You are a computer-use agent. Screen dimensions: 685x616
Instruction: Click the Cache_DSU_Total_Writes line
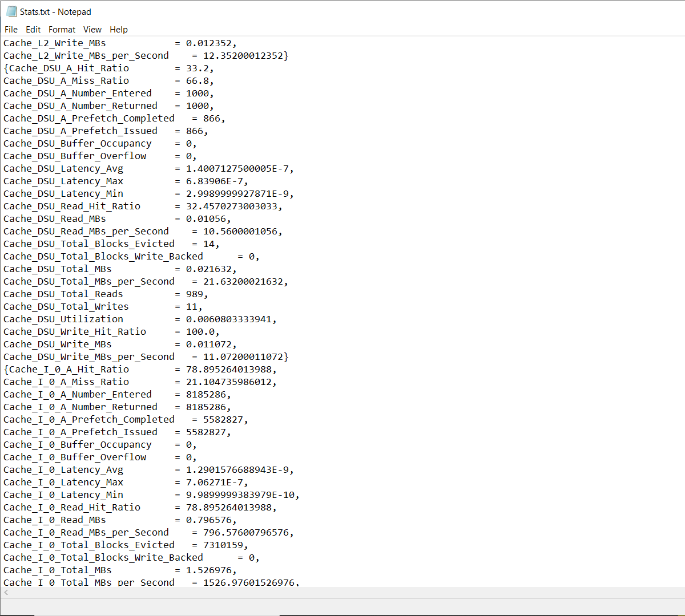103,307
